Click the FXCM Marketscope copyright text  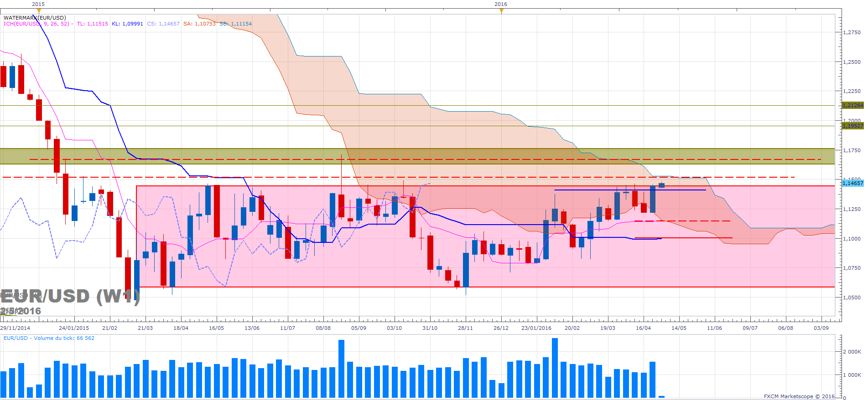point(799,396)
